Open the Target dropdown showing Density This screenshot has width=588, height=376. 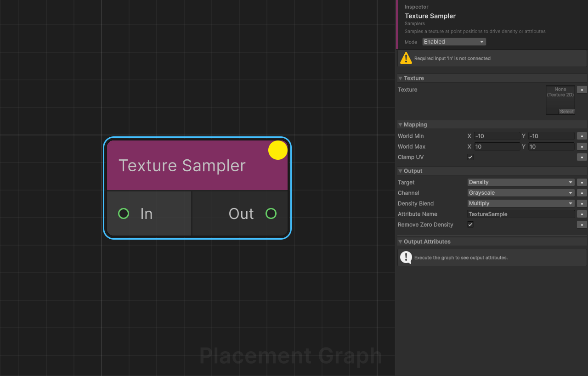[x=521, y=182]
